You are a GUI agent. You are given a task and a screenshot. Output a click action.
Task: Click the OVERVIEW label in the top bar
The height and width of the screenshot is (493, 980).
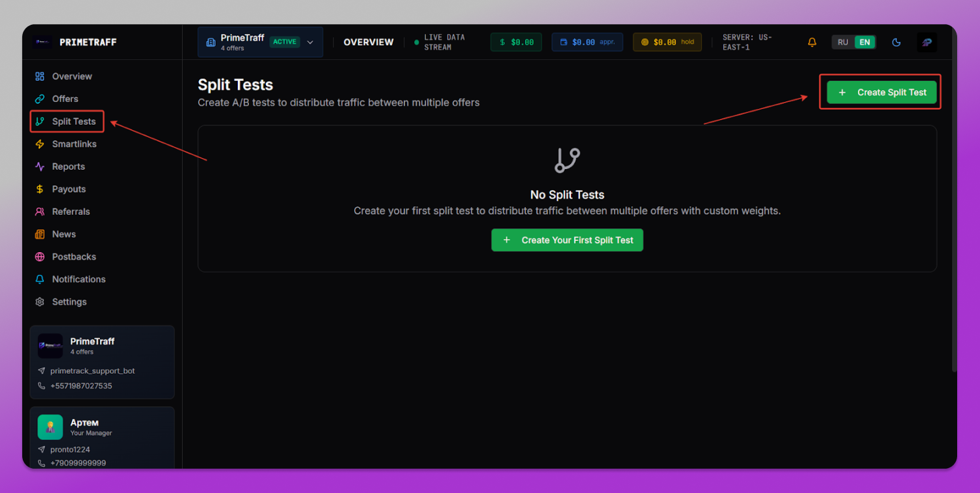click(x=368, y=42)
